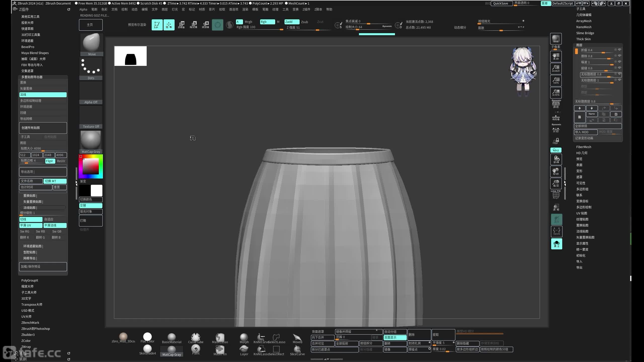This screenshot has height=362, width=644.
Task: Click the 封闭孔洞 close holes button
Action: pyautogui.click(x=419, y=343)
